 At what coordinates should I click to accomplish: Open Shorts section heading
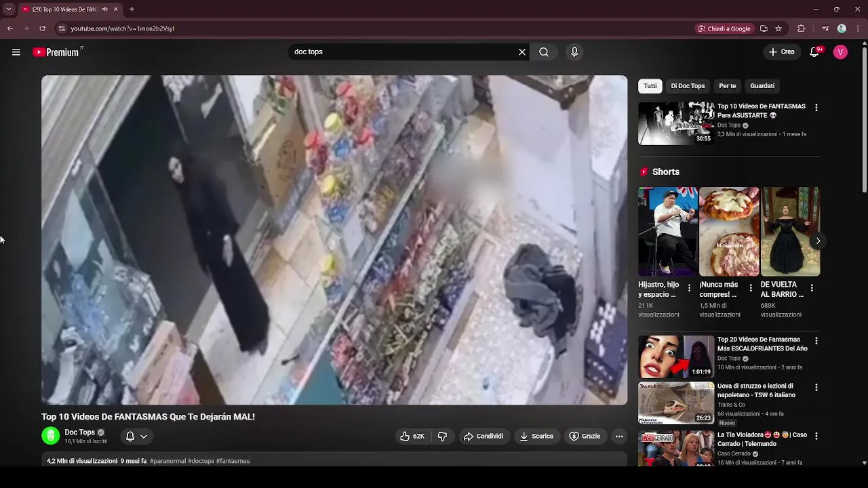[665, 172]
